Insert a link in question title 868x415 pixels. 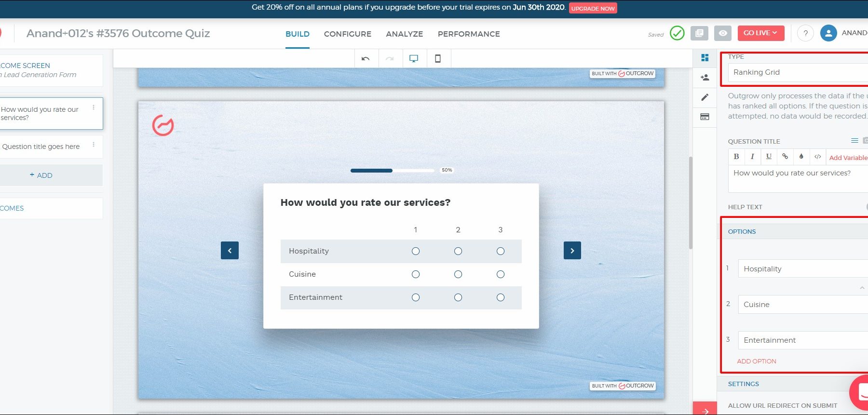pos(785,157)
